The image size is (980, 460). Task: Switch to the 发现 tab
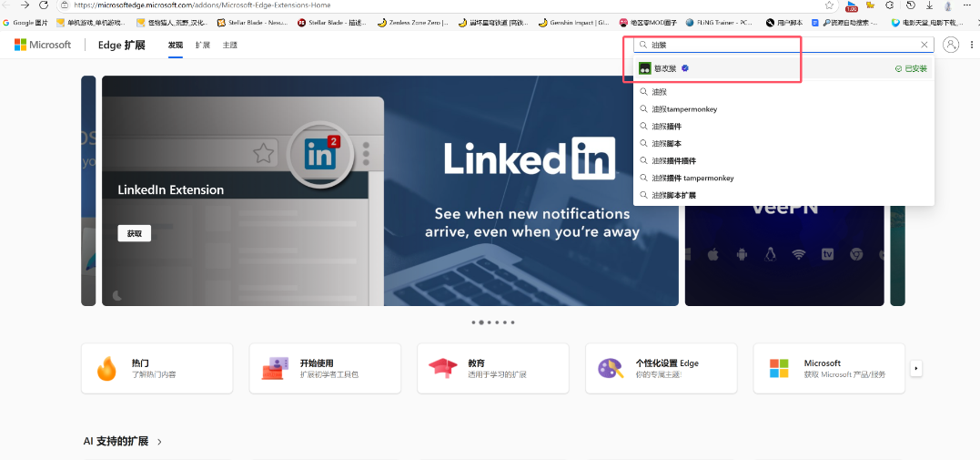(176, 45)
